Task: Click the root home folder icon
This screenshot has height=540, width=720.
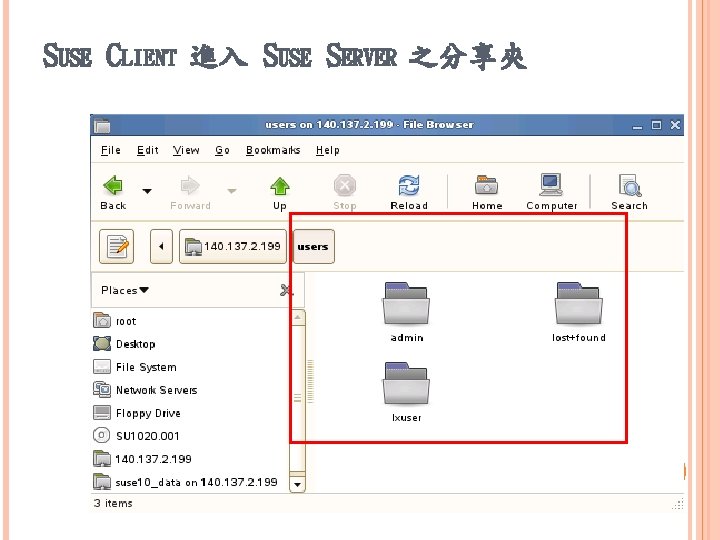Action: pos(101,320)
